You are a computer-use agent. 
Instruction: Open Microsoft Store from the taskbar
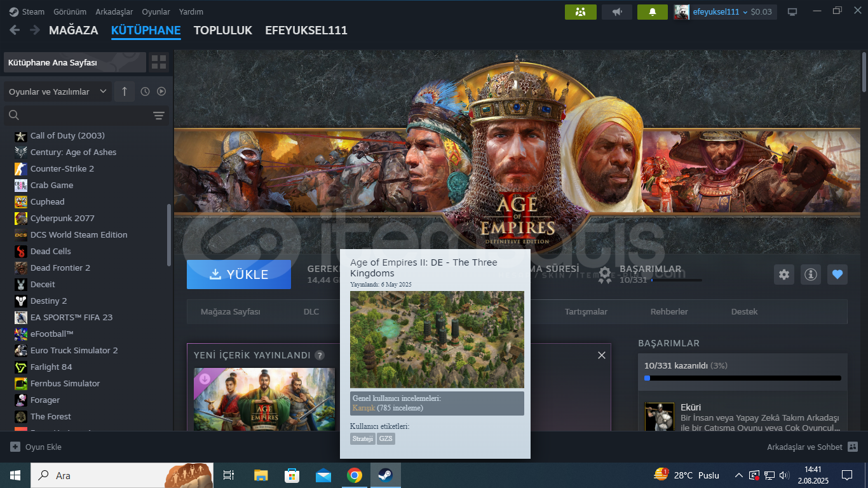[x=292, y=475]
